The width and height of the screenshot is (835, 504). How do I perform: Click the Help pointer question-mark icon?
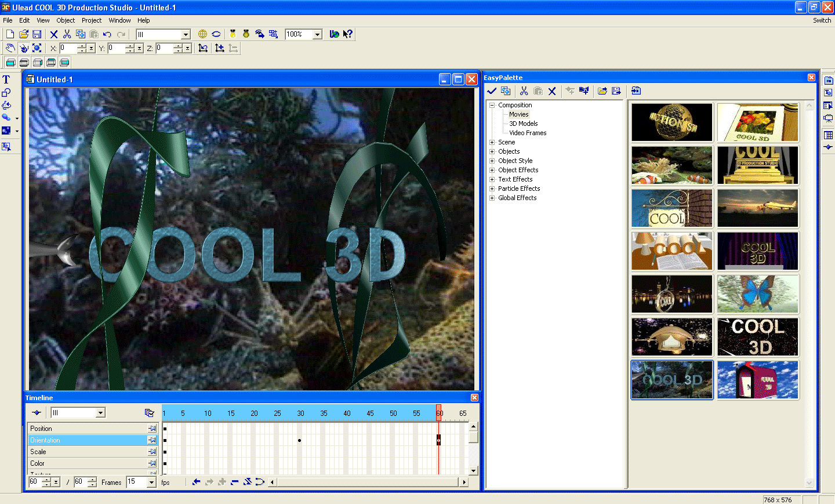(x=347, y=34)
